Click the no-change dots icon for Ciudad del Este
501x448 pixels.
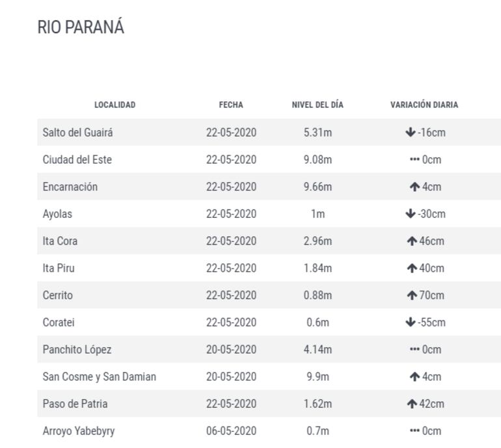(x=414, y=160)
